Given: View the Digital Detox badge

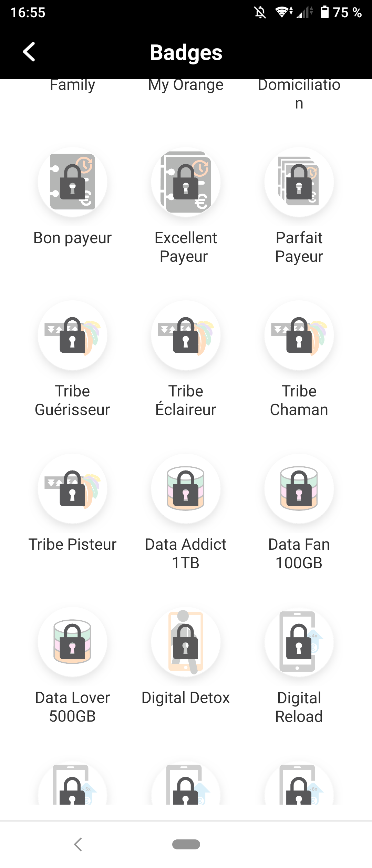Looking at the screenshot, I should [x=186, y=642].
